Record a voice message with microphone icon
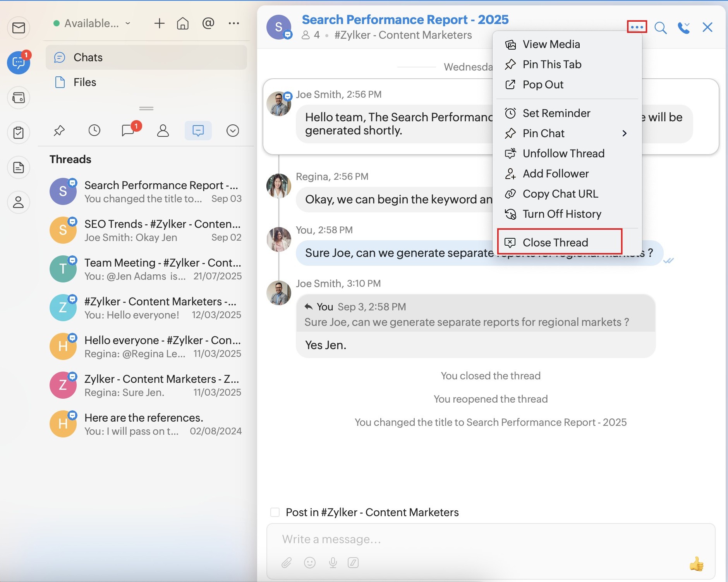Image resolution: width=728 pixels, height=582 pixels. point(333,562)
